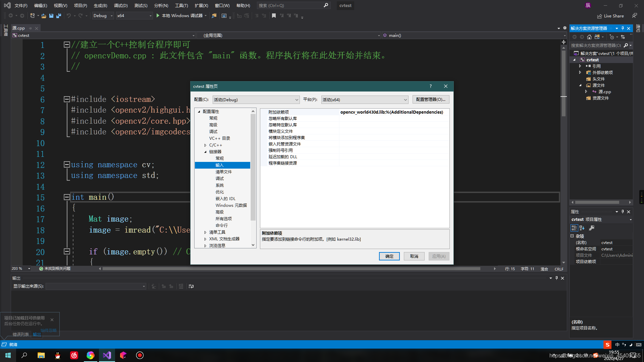The width and height of the screenshot is (644, 362).
Task: Click the Visual Studio search box
Action: pos(293,6)
